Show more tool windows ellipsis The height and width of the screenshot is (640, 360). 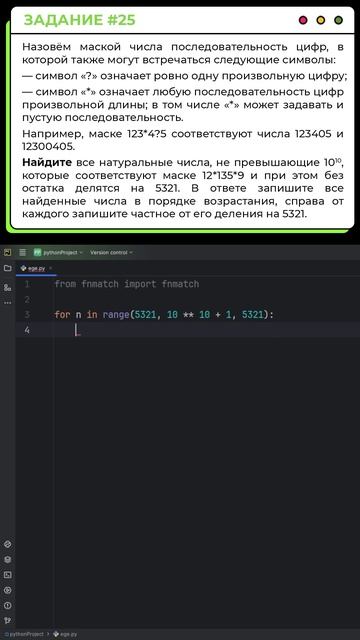[x=7, y=303]
